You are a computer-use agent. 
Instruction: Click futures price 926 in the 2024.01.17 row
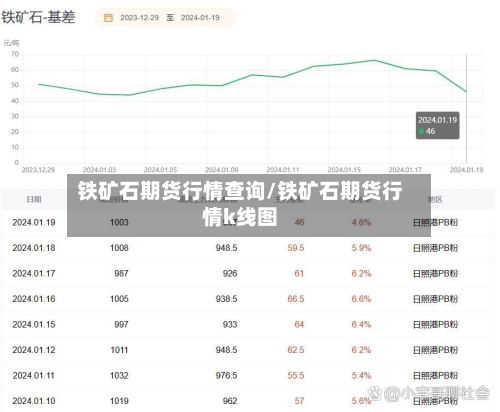click(x=230, y=274)
